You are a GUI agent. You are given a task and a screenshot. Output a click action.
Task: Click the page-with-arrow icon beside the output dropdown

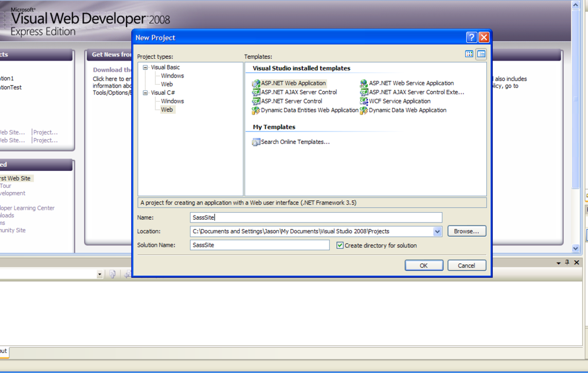pos(112,274)
